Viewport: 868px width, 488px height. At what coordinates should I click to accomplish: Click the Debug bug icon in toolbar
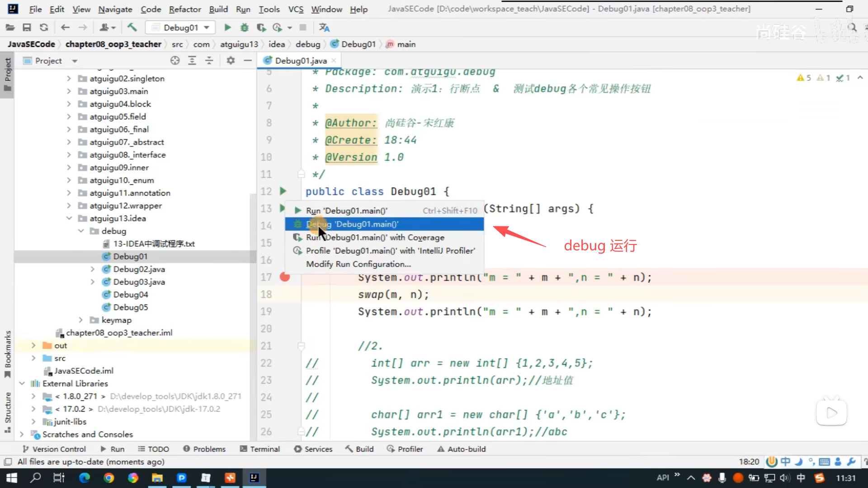click(x=244, y=28)
